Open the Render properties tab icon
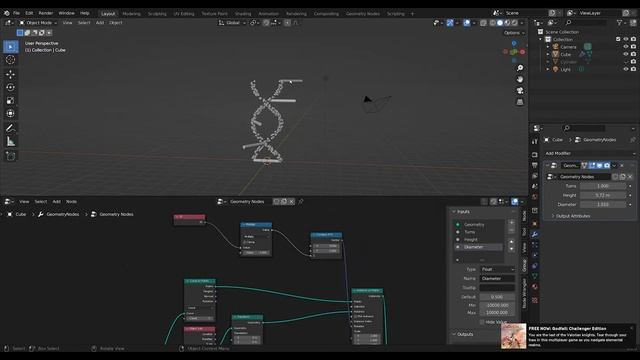This screenshot has width=640, height=360. point(535,155)
